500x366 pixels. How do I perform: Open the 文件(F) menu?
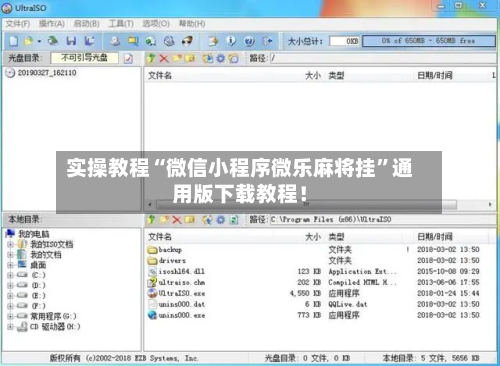(18, 24)
